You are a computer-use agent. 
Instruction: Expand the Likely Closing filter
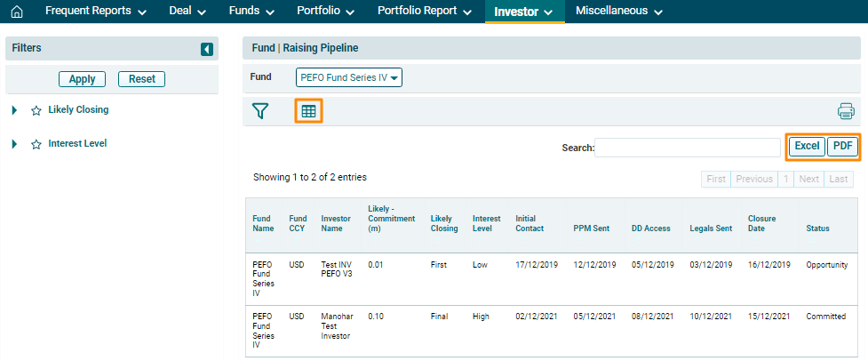[14, 110]
